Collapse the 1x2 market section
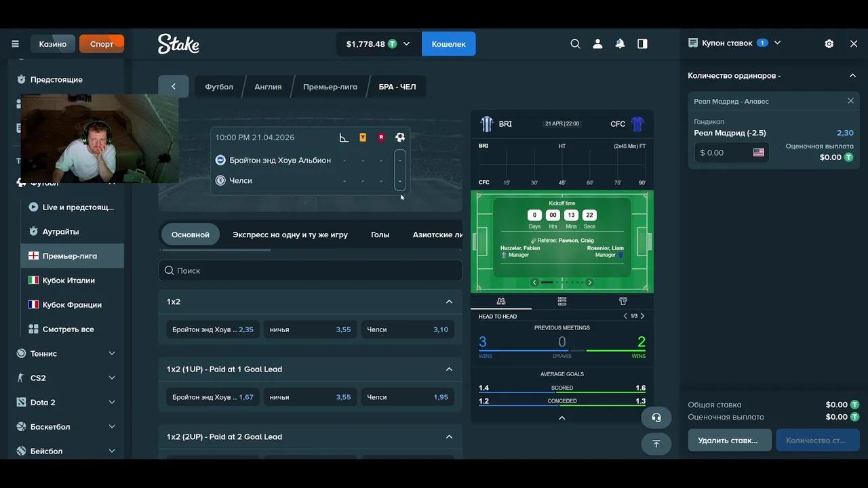This screenshot has height=488, width=868. coord(449,302)
